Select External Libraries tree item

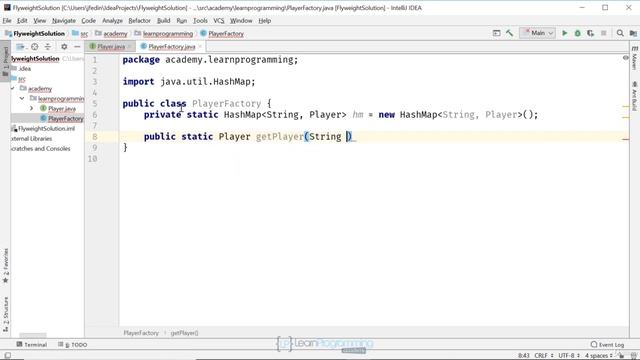pos(32,138)
